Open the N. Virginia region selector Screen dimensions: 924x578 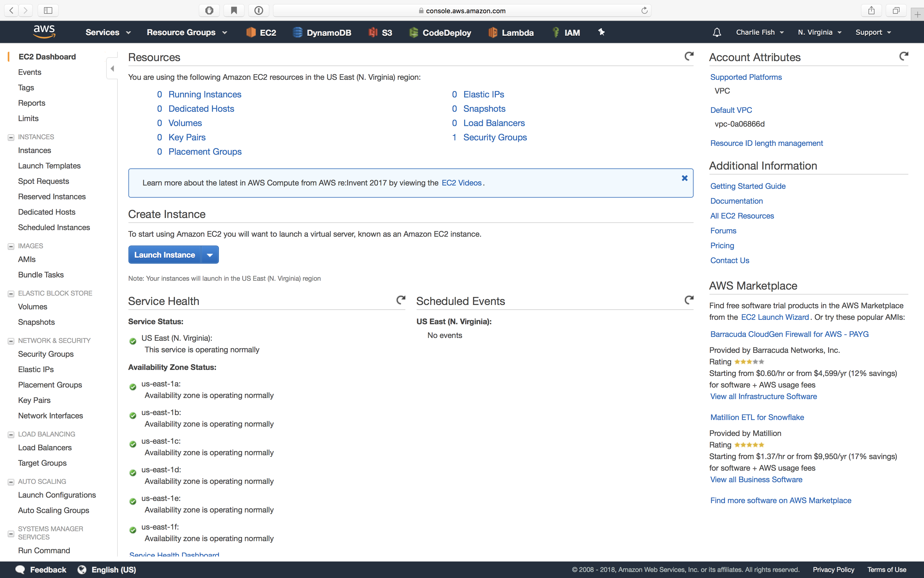(x=820, y=32)
